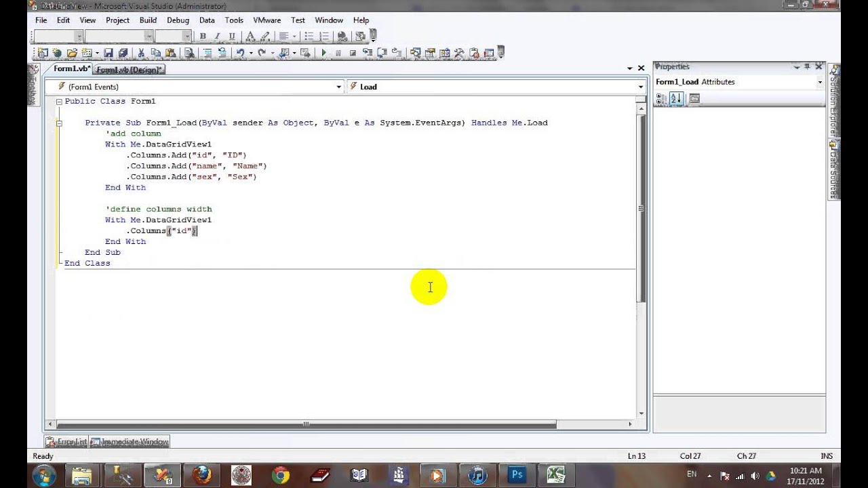Click the Windows Start button
The height and width of the screenshot is (488, 868).
pos(43,475)
